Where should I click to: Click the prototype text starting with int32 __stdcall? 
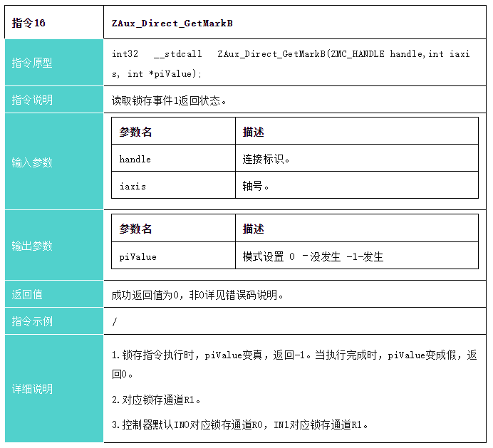point(291,64)
